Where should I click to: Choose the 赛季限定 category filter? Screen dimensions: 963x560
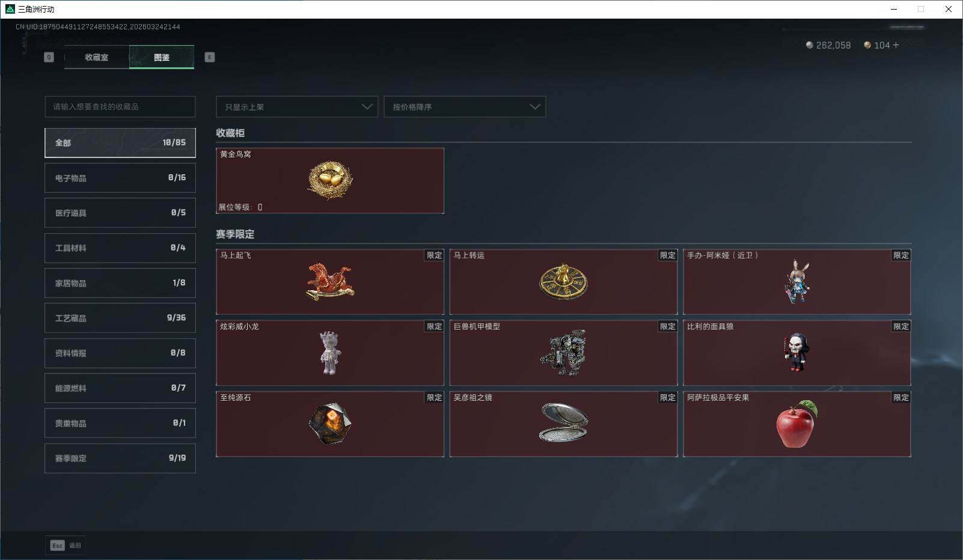(120, 458)
